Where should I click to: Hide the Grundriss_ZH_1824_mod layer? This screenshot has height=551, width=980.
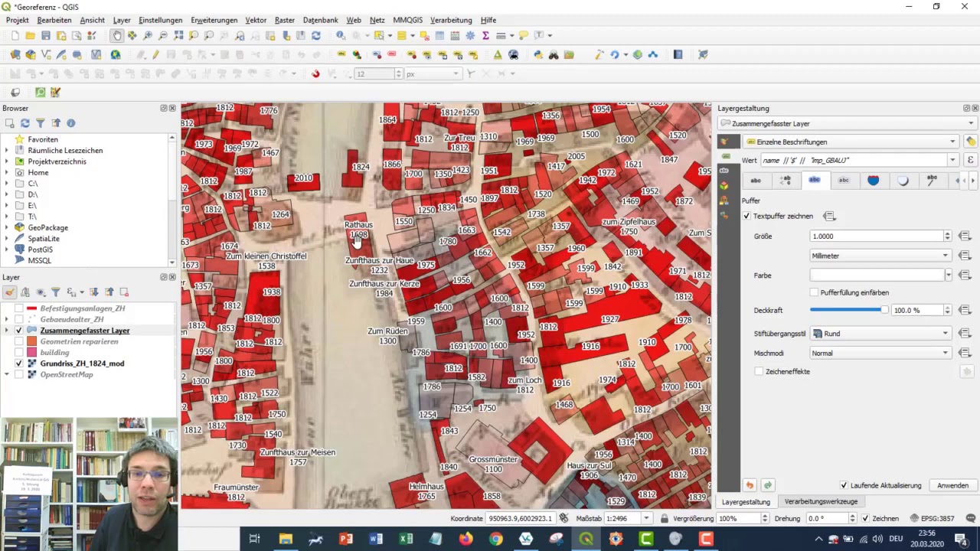click(19, 364)
